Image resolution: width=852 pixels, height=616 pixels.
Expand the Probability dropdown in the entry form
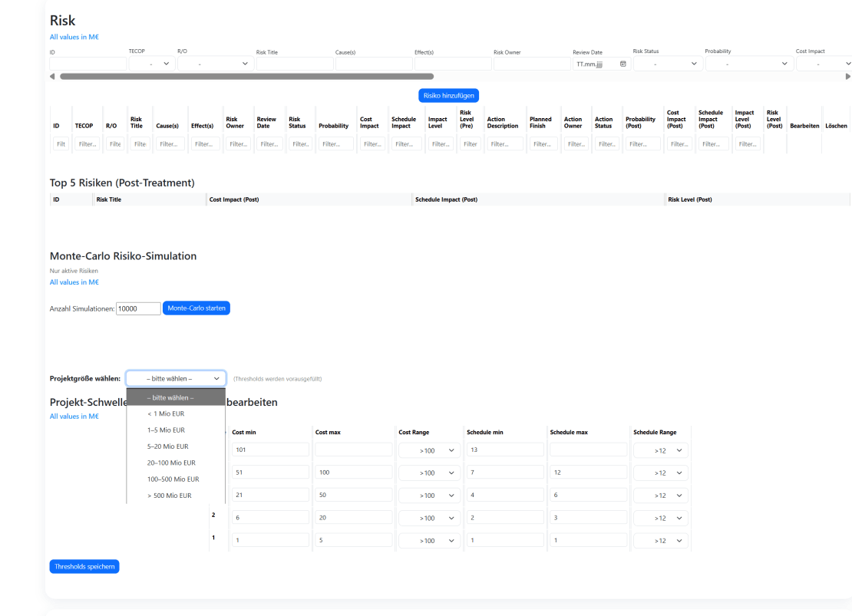point(749,64)
